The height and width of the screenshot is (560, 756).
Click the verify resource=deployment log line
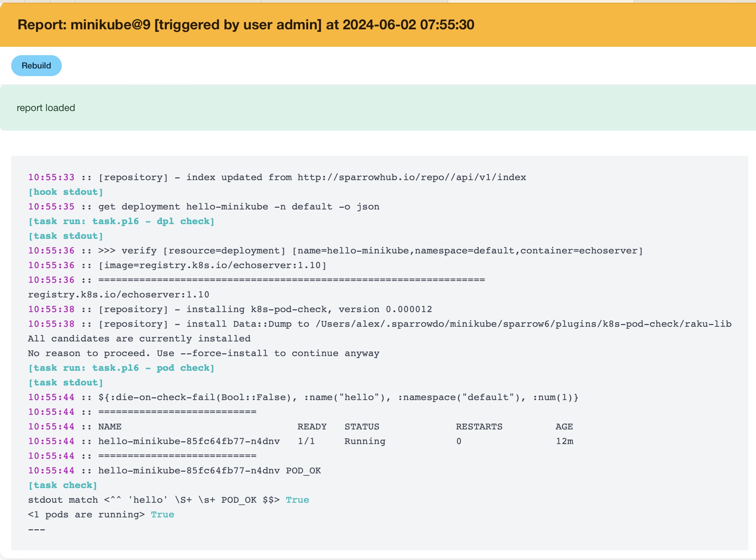click(x=370, y=251)
